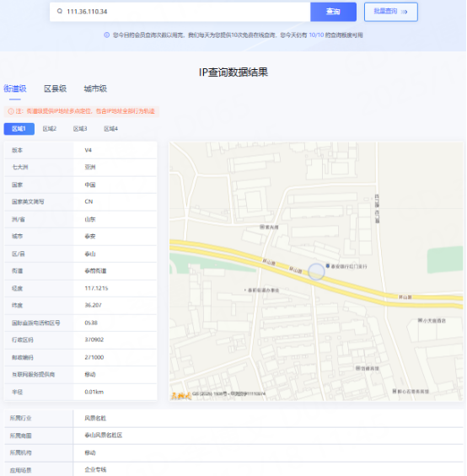The image size is (467, 476).
Task: Select the 区域3 region tab
Action: coord(80,129)
